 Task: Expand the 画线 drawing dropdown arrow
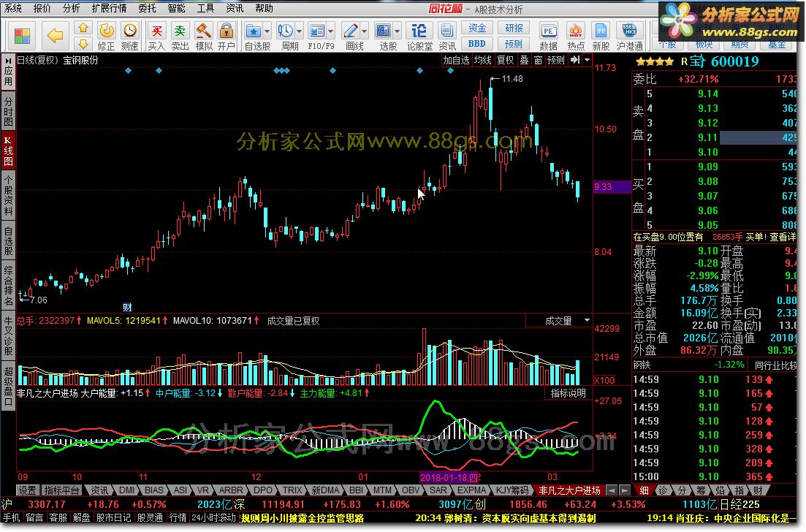click(364, 31)
